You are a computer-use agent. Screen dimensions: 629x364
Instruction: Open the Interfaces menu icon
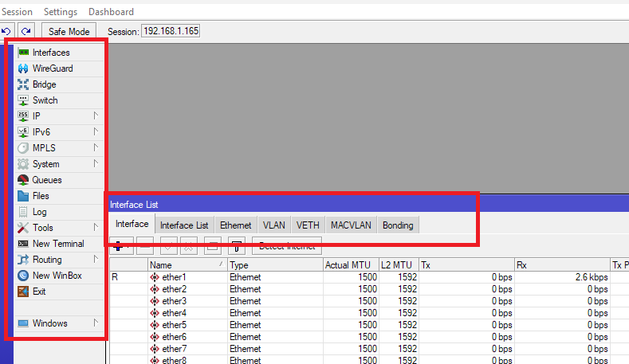coord(23,53)
